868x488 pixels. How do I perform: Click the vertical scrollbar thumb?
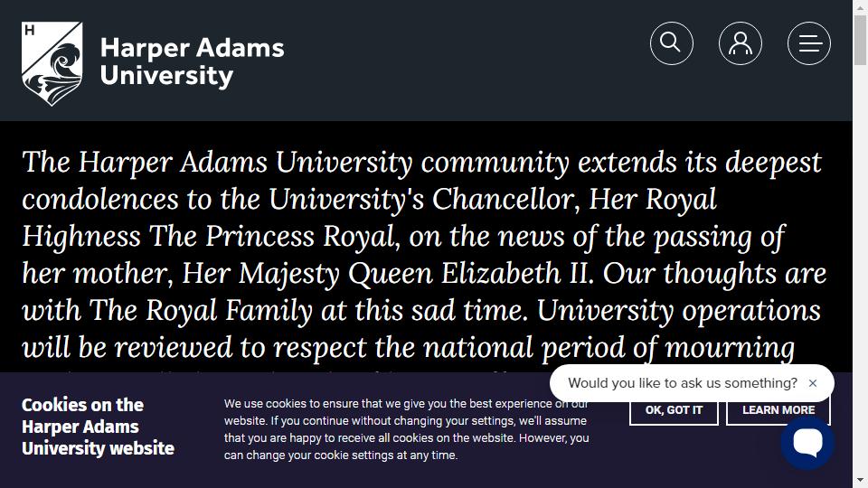click(860, 41)
